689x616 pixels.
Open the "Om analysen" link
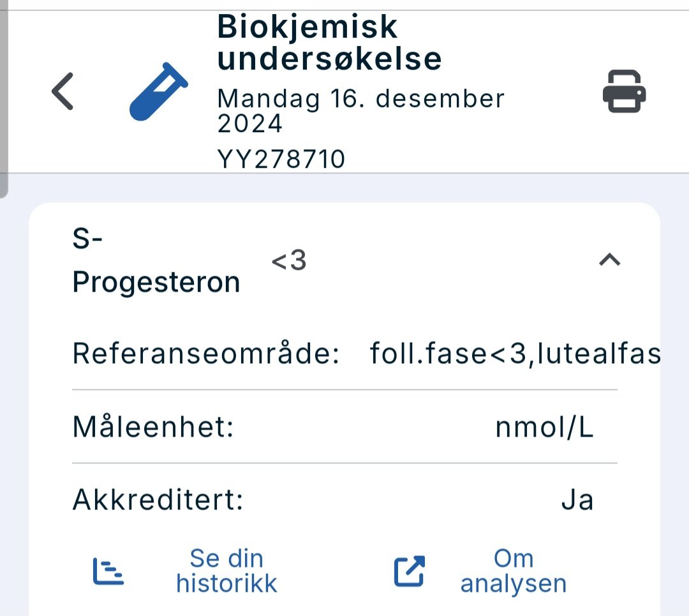point(513,571)
